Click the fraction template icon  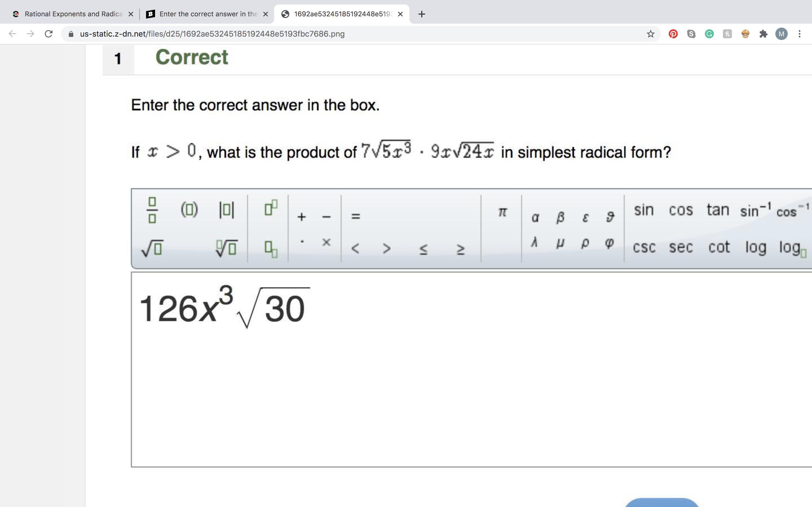(x=152, y=210)
